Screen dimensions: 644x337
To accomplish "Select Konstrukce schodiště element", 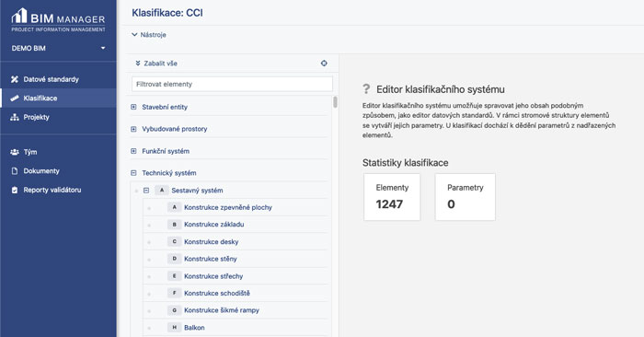I will (x=236, y=293).
